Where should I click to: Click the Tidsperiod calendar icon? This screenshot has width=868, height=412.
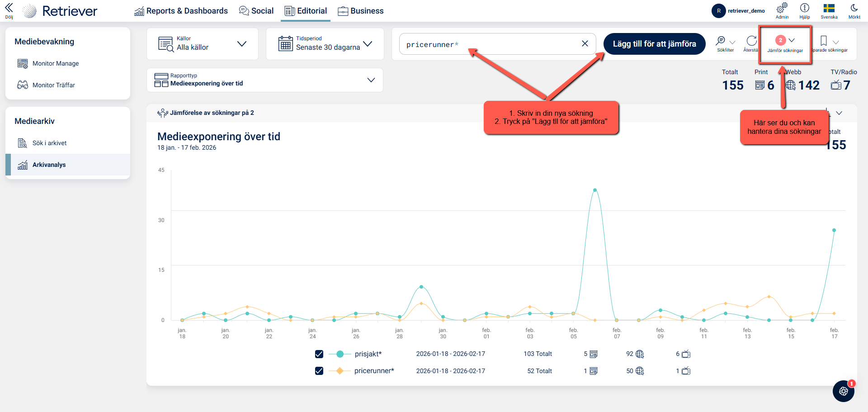(x=286, y=44)
